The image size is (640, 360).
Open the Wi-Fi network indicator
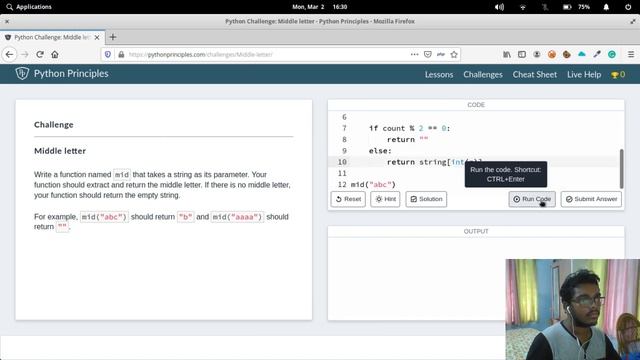(x=522, y=7)
